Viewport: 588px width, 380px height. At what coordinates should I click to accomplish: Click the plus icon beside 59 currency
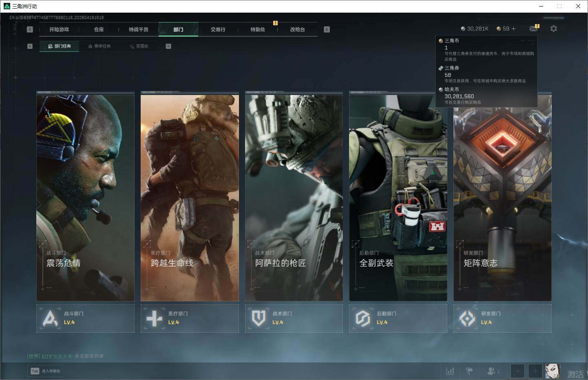(x=513, y=29)
